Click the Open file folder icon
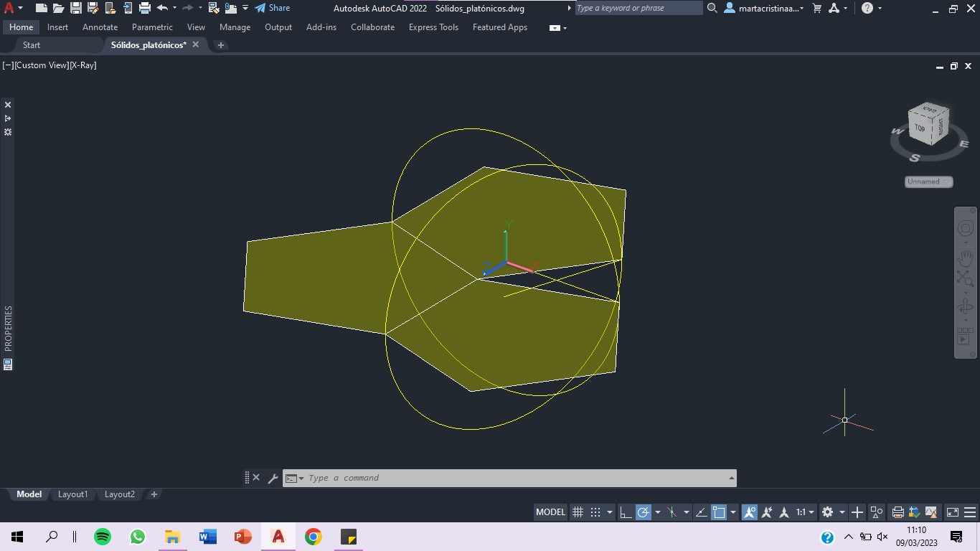Screen dimensions: 980x551 tap(58, 8)
